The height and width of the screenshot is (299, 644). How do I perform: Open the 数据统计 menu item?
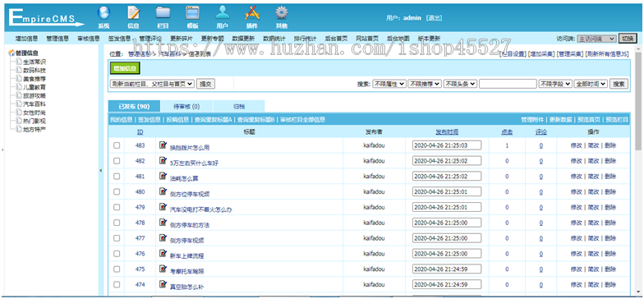[x=274, y=39]
